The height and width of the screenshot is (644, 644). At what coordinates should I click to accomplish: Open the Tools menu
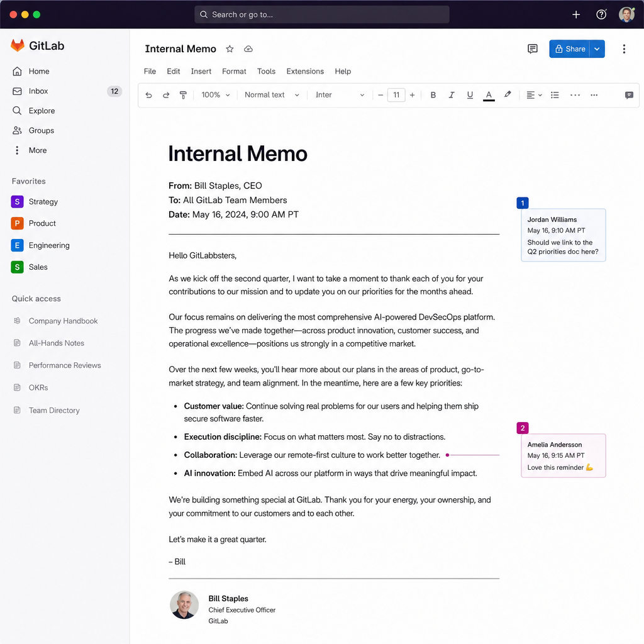tap(266, 72)
